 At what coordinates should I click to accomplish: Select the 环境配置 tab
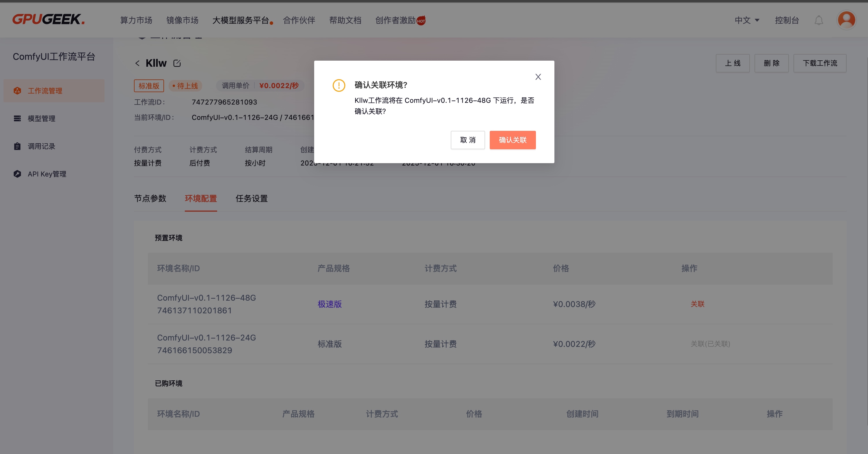(201, 198)
